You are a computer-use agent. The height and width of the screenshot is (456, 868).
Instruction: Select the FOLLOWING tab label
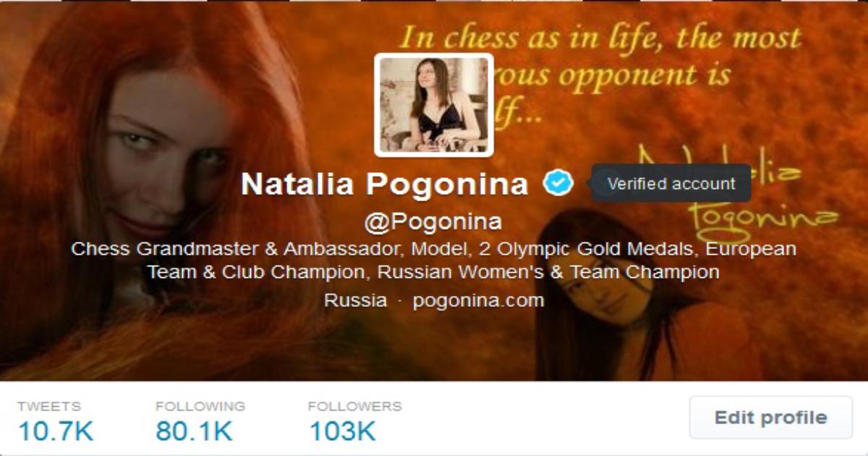tap(200, 406)
